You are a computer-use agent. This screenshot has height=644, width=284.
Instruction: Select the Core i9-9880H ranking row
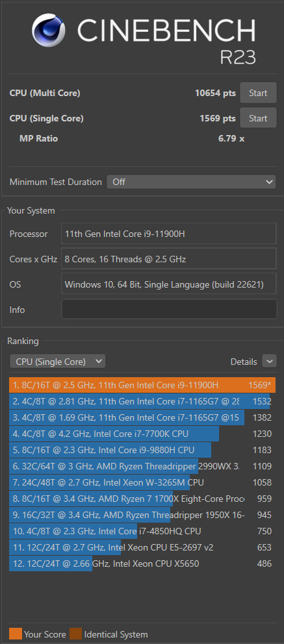click(142, 450)
